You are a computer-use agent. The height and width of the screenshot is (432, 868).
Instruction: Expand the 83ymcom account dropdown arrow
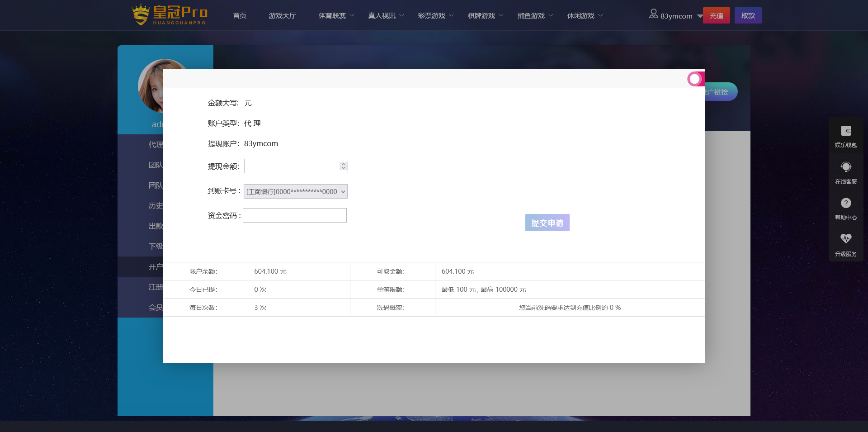tap(700, 16)
